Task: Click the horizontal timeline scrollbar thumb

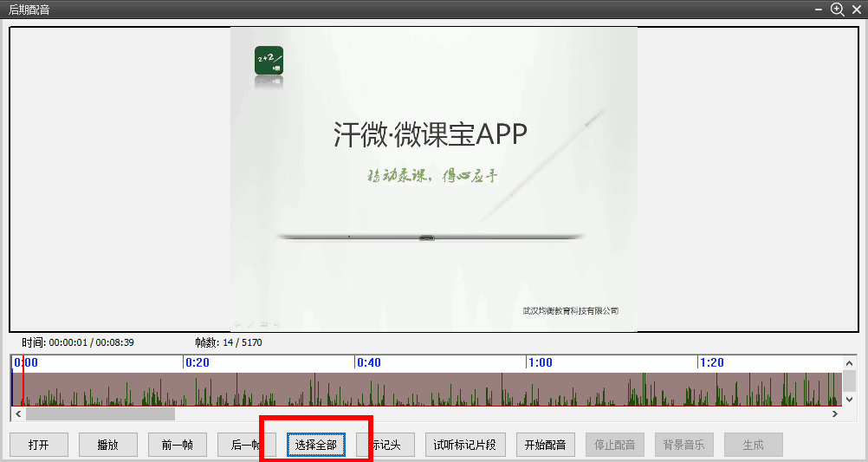Action: [x=100, y=413]
